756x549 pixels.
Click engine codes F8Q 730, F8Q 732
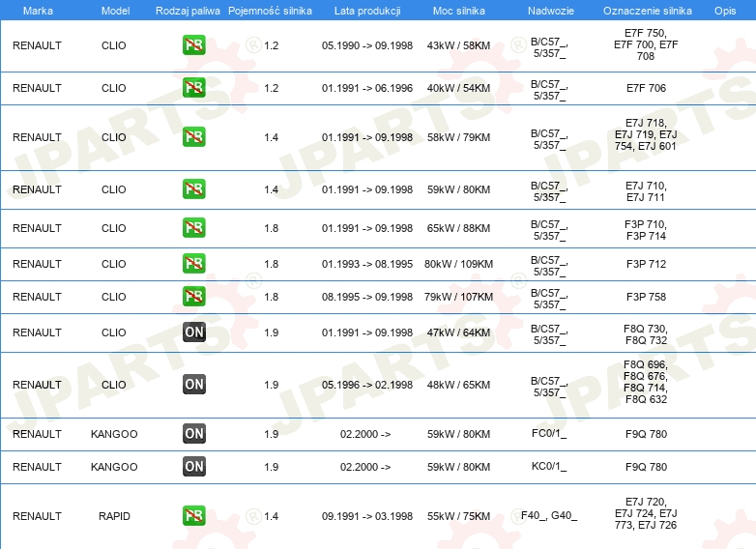[x=646, y=334]
